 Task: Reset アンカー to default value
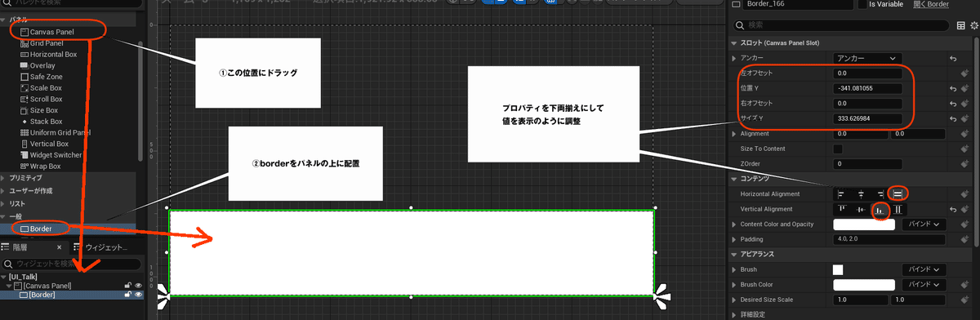952,59
